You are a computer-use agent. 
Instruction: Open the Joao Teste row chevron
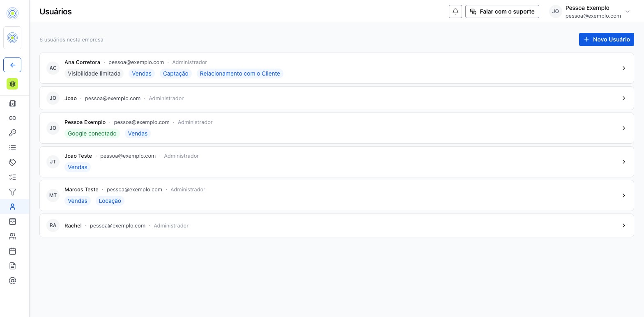pyautogui.click(x=624, y=162)
